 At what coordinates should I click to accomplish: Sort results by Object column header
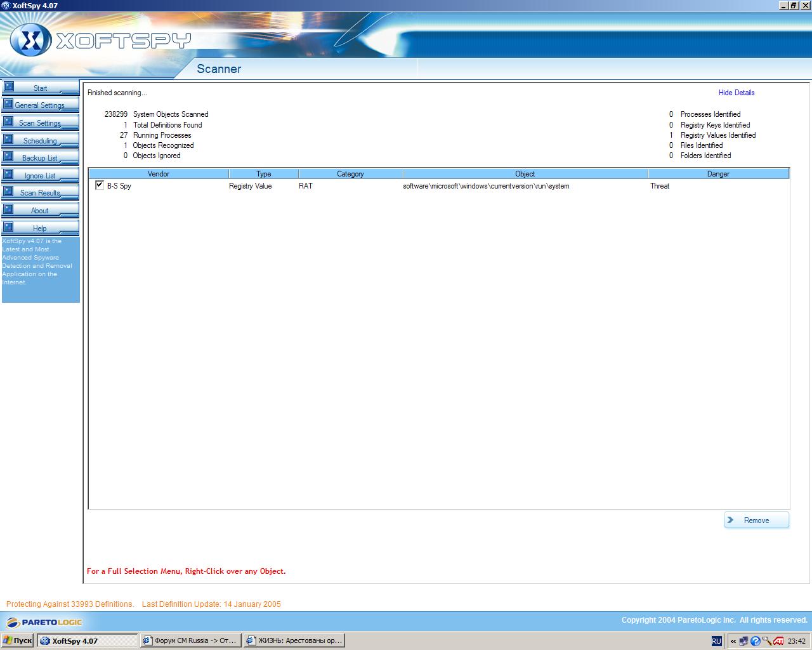click(525, 173)
